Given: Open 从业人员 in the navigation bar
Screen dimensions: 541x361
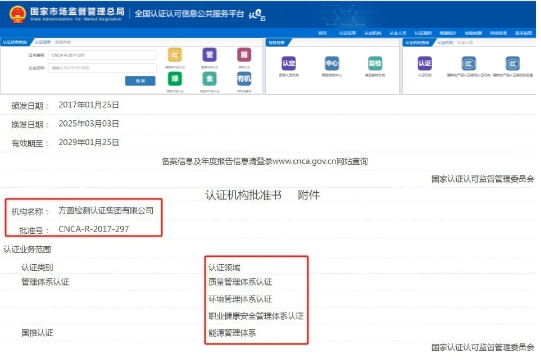Looking at the screenshot, I should pos(398,33).
